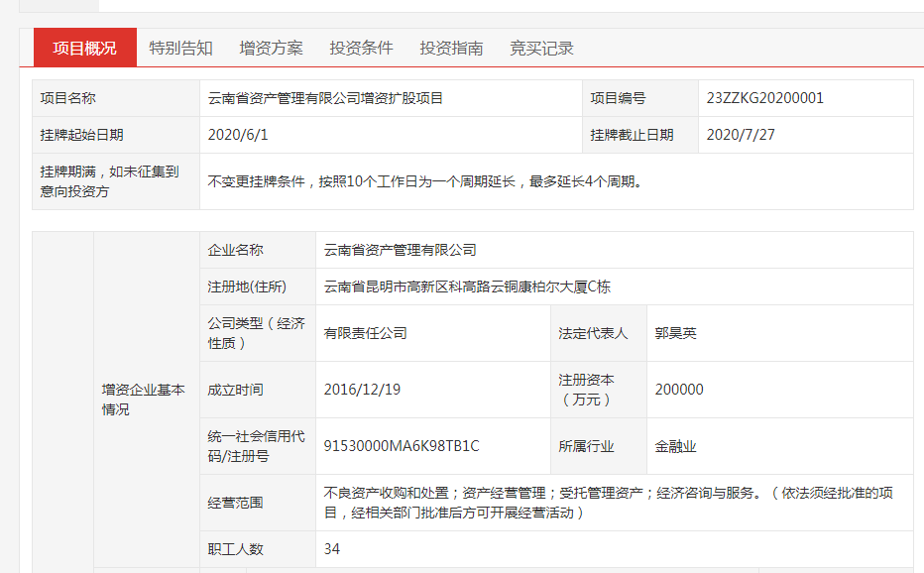The width and height of the screenshot is (924, 573).
Task: Select credit code 91530000MA6K98TB1C
Action: pyautogui.click(x=402, y=446)
